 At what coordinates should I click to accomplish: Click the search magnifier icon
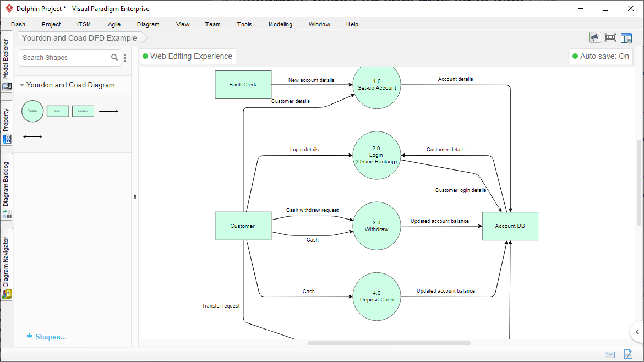click(x=114, y=57)
